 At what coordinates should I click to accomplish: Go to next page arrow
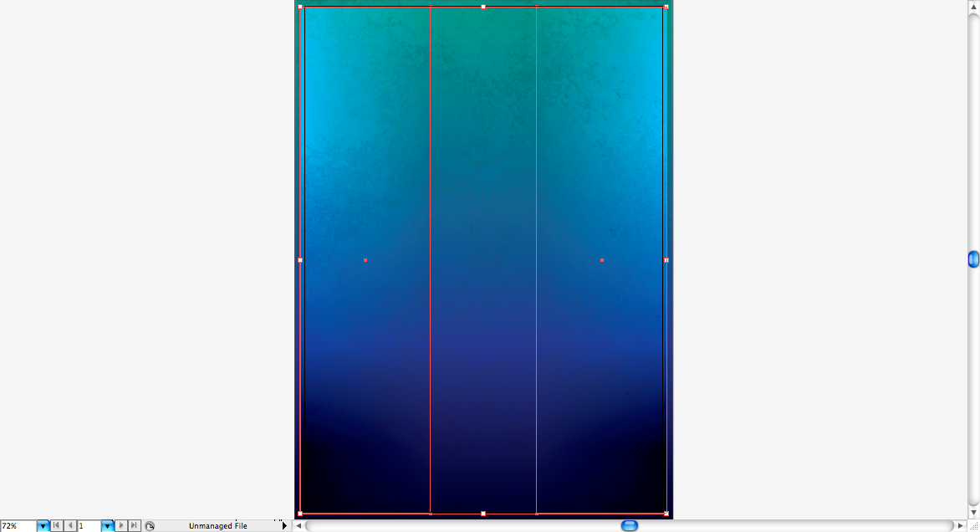121,526
